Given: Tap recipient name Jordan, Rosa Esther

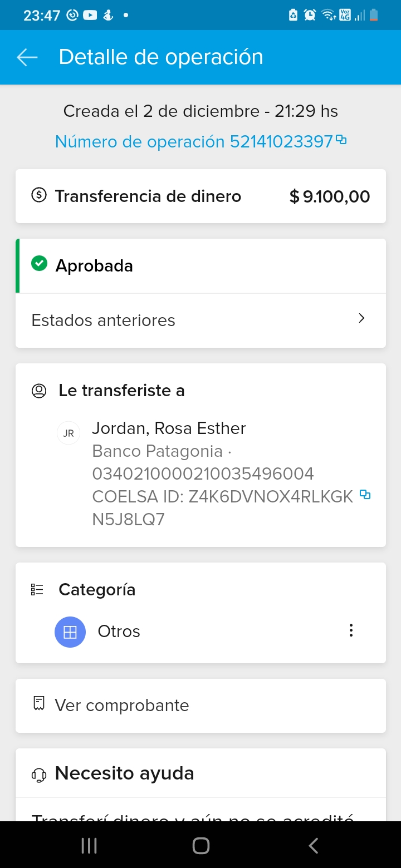Looking at the screenshot, I should point(169,428).
